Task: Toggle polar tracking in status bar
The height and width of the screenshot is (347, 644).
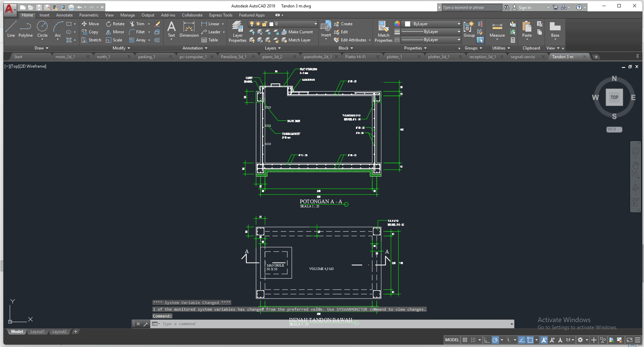Action: pos(495,340)
